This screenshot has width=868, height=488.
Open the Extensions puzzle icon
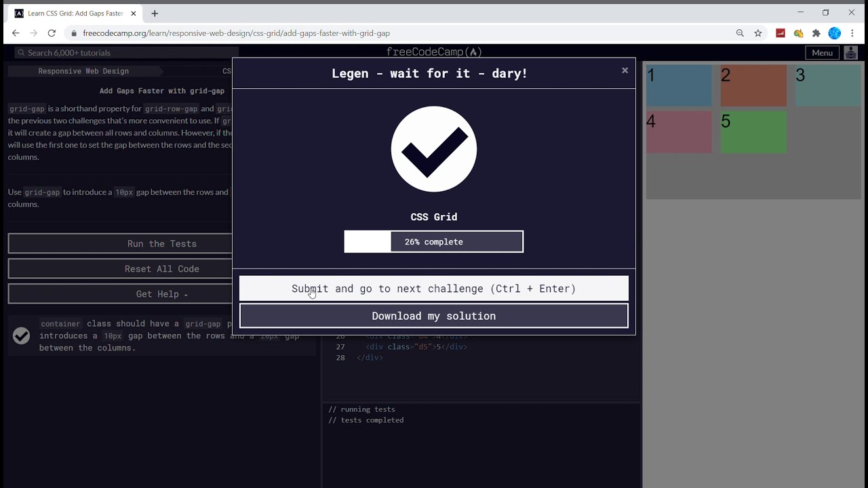(x=816, y=33)
